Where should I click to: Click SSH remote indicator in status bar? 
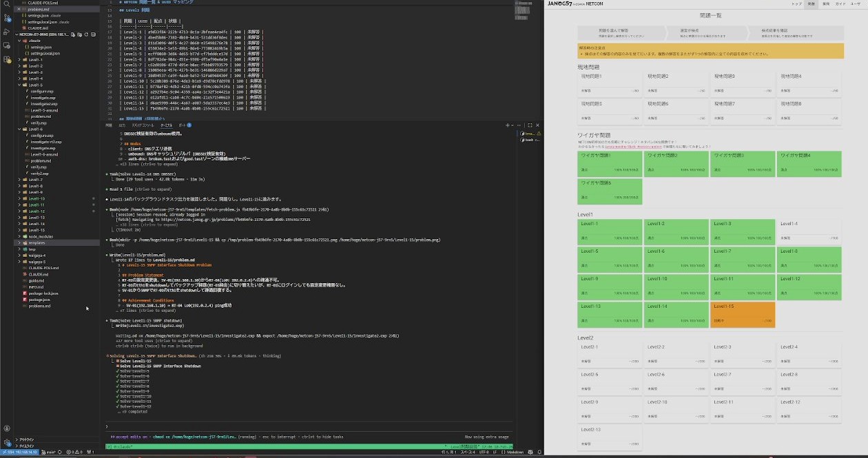(x=20, y=452)
